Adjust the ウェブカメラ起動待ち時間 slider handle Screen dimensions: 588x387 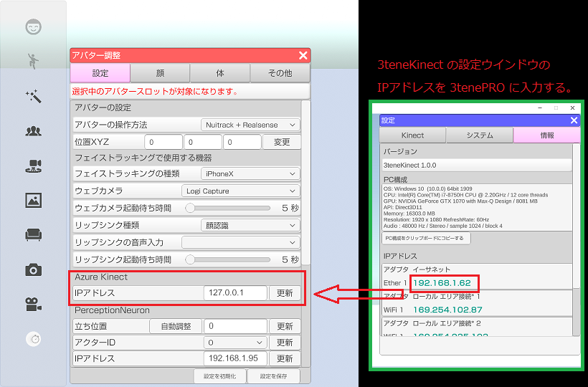click(190, 208)
